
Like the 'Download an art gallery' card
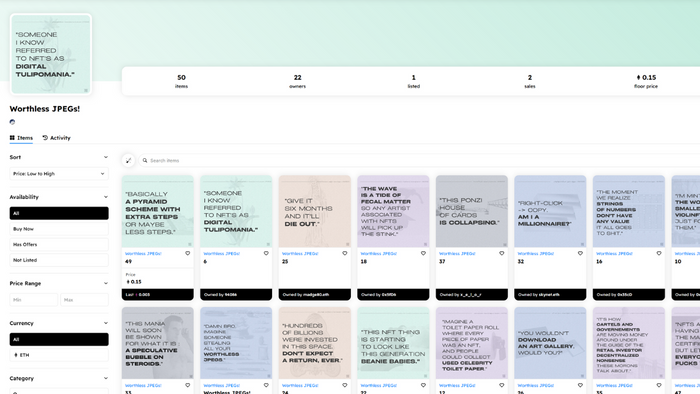click(580, 385)
